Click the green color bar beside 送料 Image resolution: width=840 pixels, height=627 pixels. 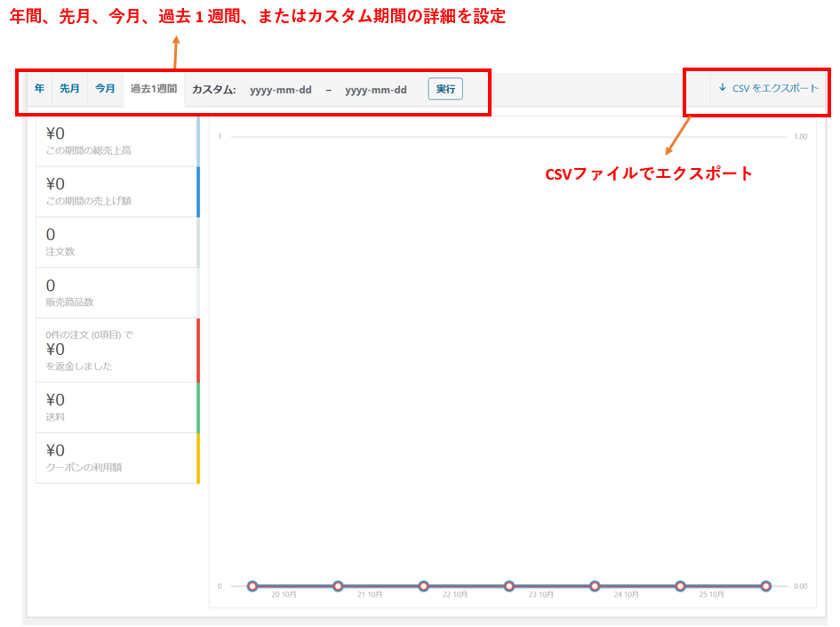pos(197,407)
